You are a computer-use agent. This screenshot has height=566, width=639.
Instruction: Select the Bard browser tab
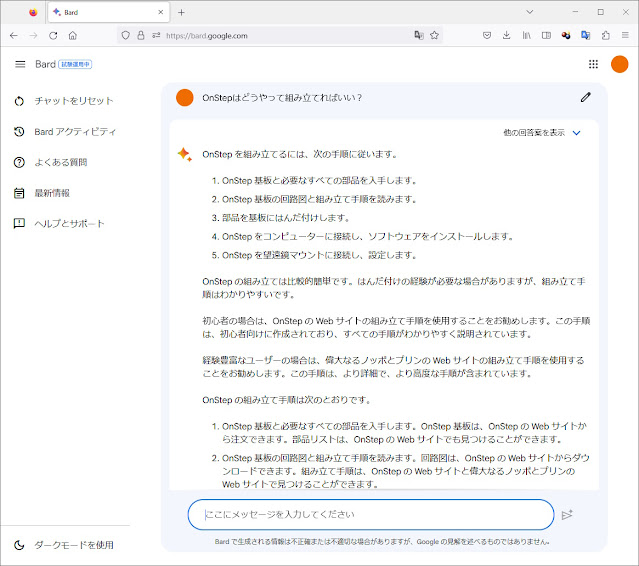click(x=108, y=12)
